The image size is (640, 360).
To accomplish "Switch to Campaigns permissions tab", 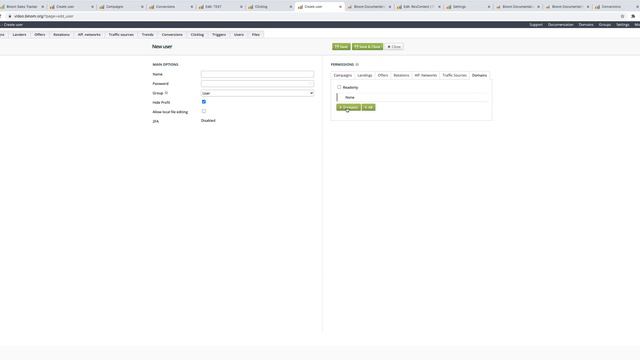I will (x=342, y=76).
